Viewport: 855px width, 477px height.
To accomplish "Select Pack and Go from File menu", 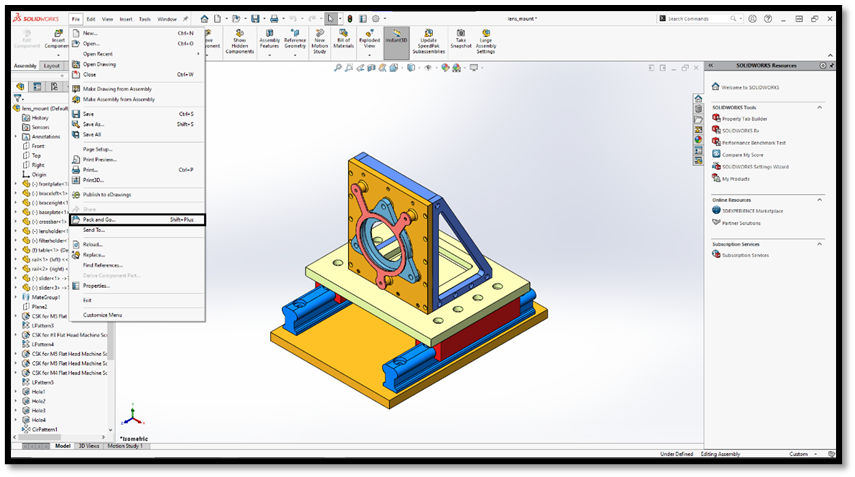I will (x=99, y=219).
